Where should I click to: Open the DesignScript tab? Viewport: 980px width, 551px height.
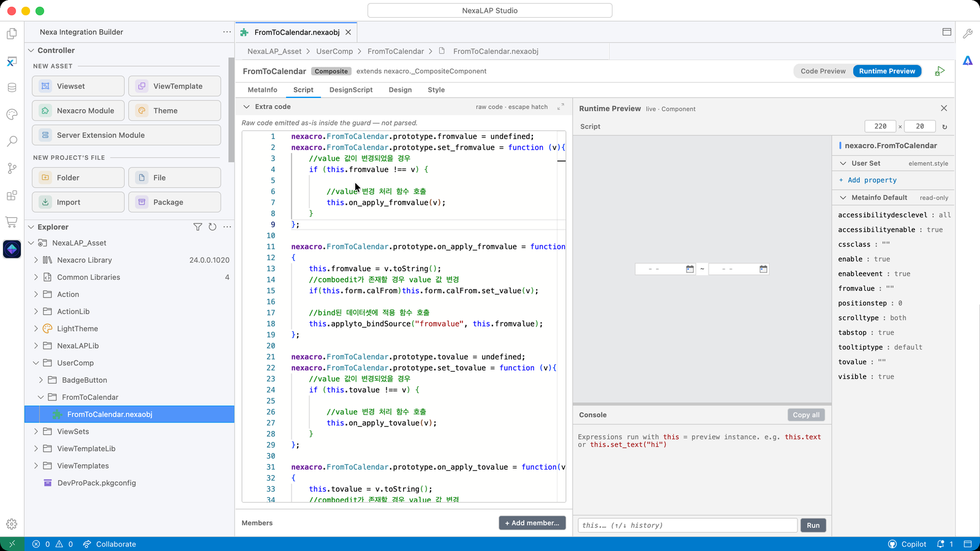pyautogui.click(x=351, y=90)
